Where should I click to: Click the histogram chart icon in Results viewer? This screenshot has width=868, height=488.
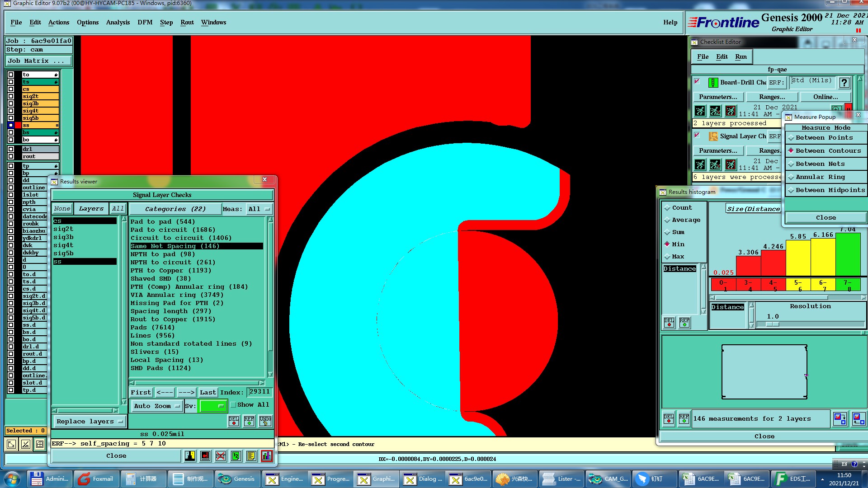tap(266, 456)
